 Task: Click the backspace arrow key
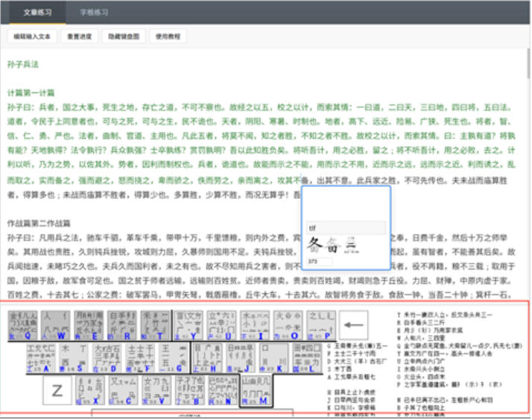click(353, 325)
